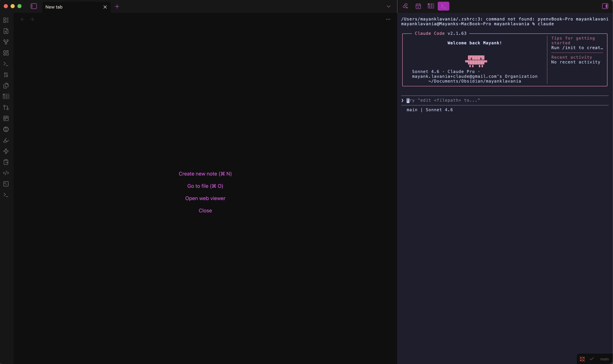
Task: Click the macOS green full-screen window button
Action: [19, 6]
